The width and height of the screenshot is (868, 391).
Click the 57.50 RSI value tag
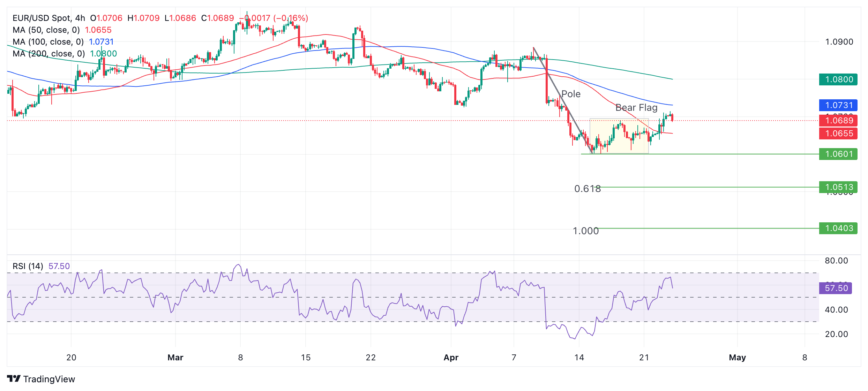[x=835, y=288]
